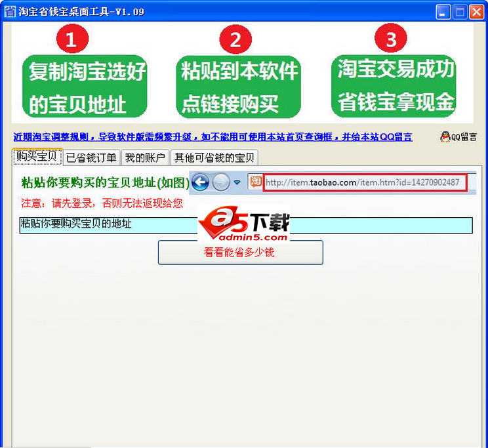Close the 淘宝省钱宝桌面工具 window

[x=476, y=12]
